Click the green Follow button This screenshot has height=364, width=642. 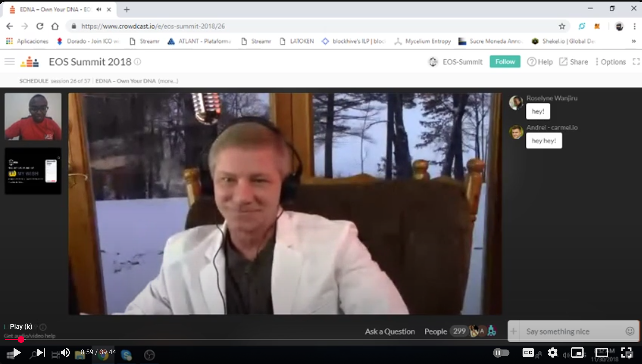(505, 62)
